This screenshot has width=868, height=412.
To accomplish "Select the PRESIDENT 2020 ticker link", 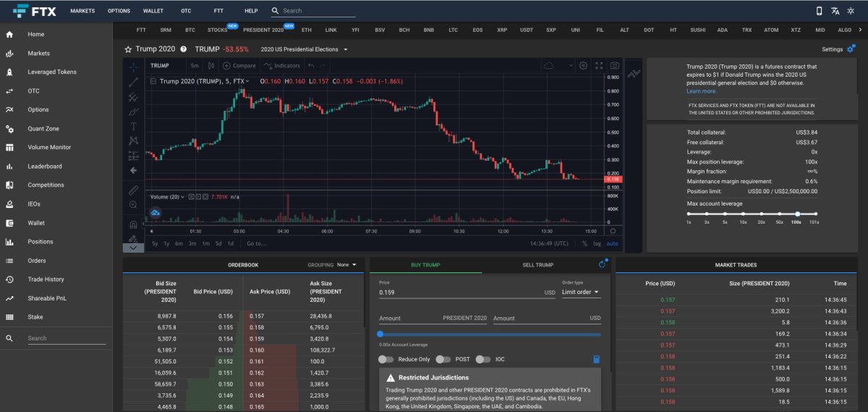I will pos(263,30).
